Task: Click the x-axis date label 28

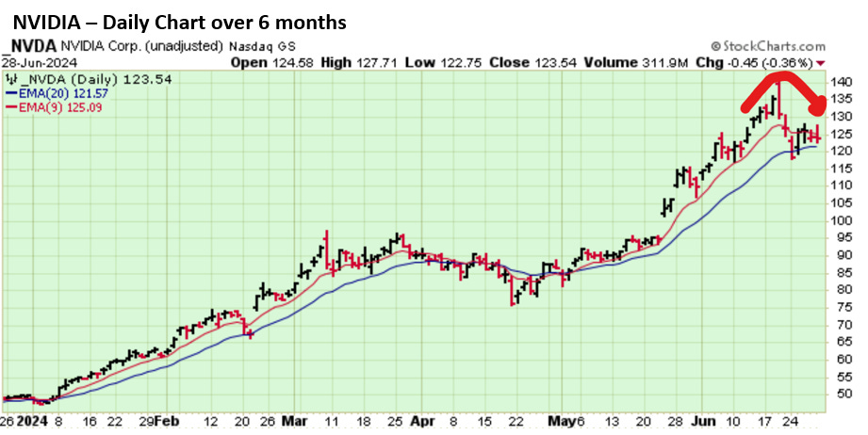Action: click(x=674, y=421)
